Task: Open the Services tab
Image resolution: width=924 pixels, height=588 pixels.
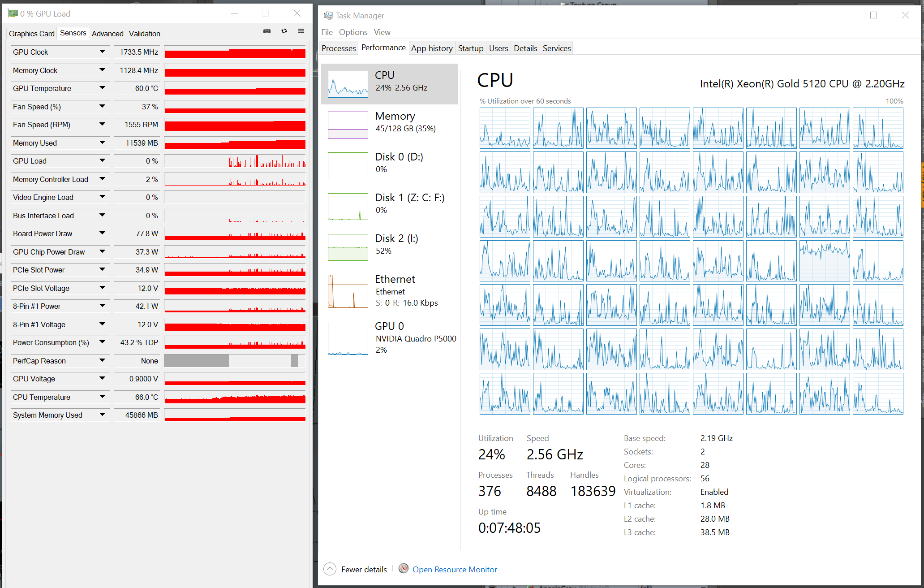Action: coord(557,48)
